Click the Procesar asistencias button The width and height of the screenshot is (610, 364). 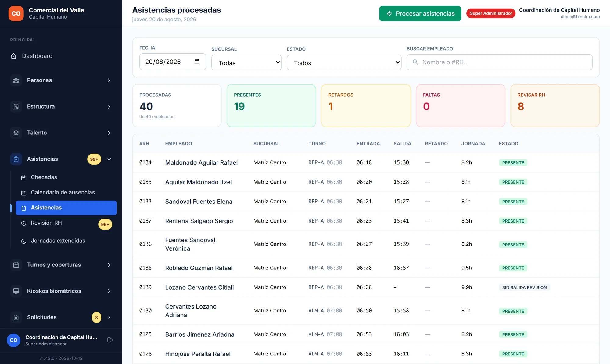click(420, 14)
